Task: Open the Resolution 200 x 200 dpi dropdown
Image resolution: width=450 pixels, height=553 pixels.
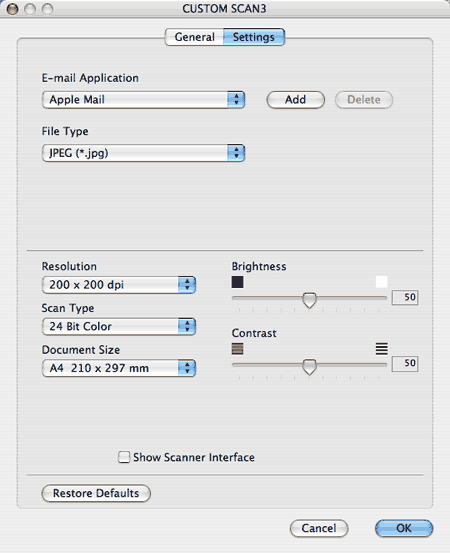Action: pos(119,285)
